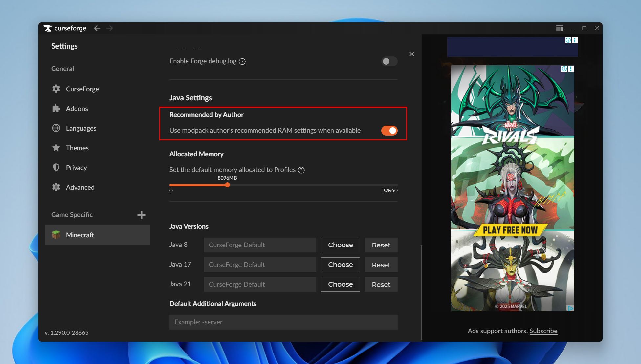The height and width of the screenshot is (364, 641).
Task: Open Privacy settings
Action: click(97, 168)
